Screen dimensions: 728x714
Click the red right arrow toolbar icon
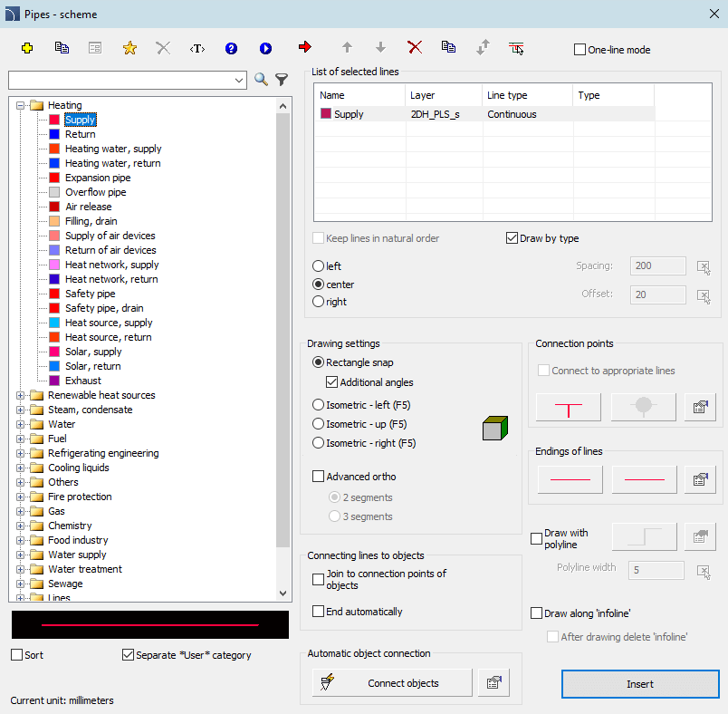[x=305, y=47]
